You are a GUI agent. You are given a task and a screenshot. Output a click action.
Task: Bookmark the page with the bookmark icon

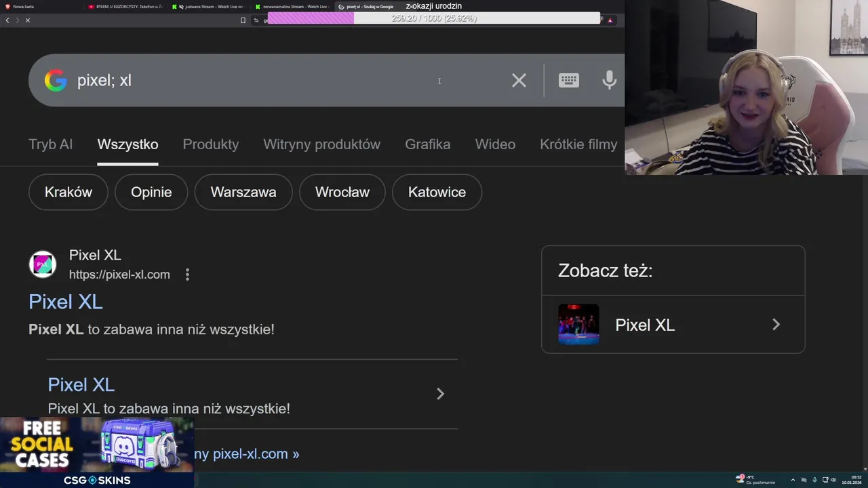point(243,20)
